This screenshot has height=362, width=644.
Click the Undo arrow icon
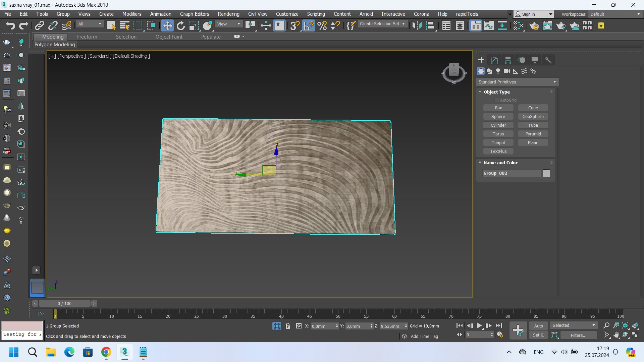pyautogui.click(x=10, y=26)
